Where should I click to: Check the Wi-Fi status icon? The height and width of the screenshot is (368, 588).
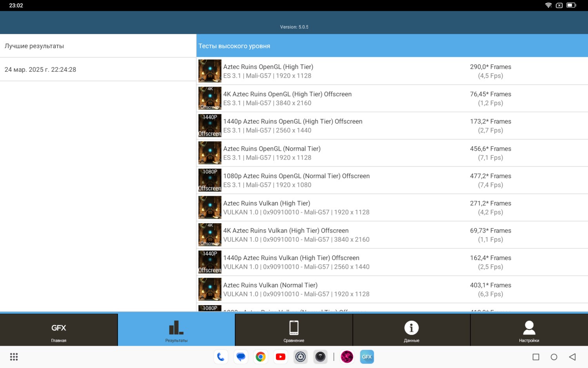[548, 5]
